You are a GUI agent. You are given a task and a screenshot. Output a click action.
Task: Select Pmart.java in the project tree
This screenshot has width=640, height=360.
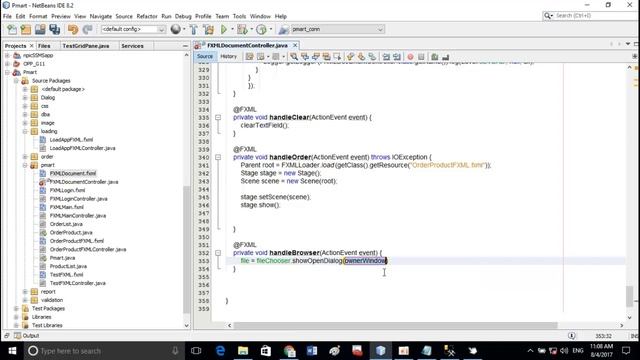62,258
